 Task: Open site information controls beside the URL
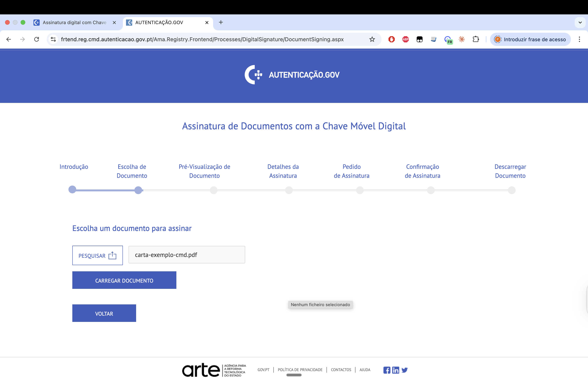pos(53,39)
